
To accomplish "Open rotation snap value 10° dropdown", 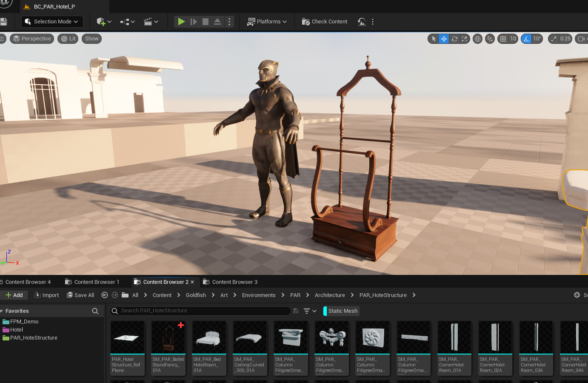I will click(x=537, y=39).
